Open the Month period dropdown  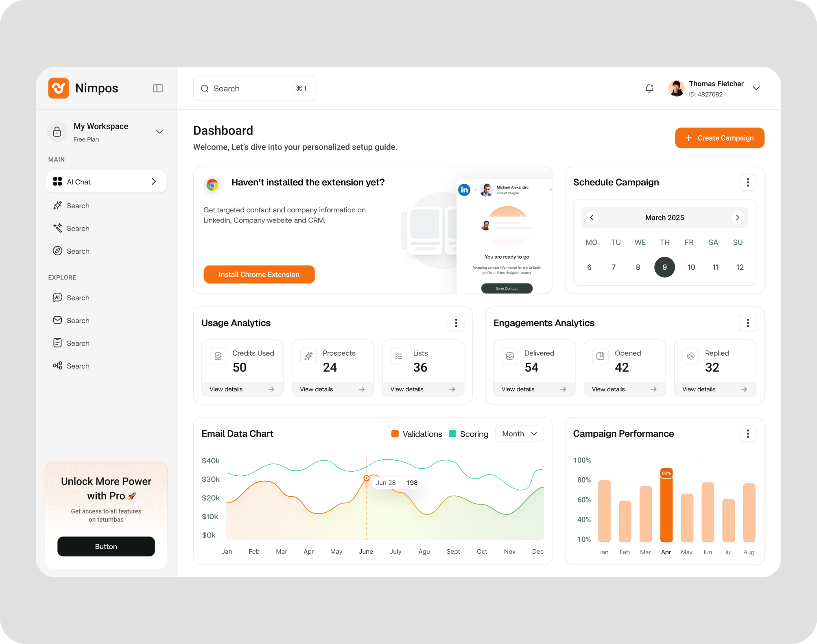pyautogui.click(x=519, y=434)
